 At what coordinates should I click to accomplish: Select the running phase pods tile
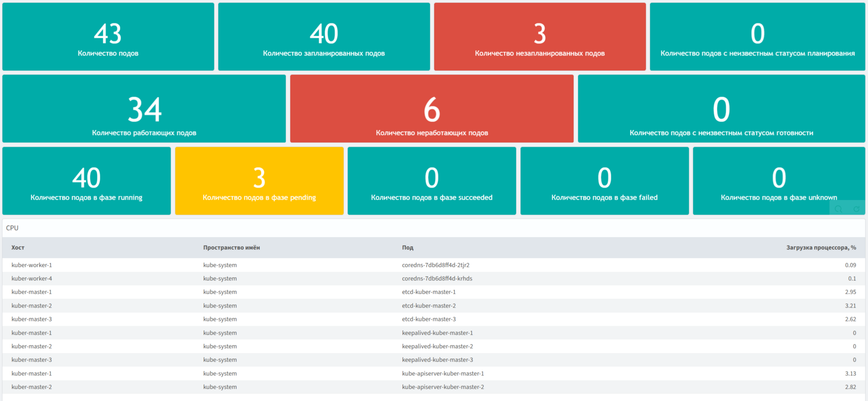(86, 181)
